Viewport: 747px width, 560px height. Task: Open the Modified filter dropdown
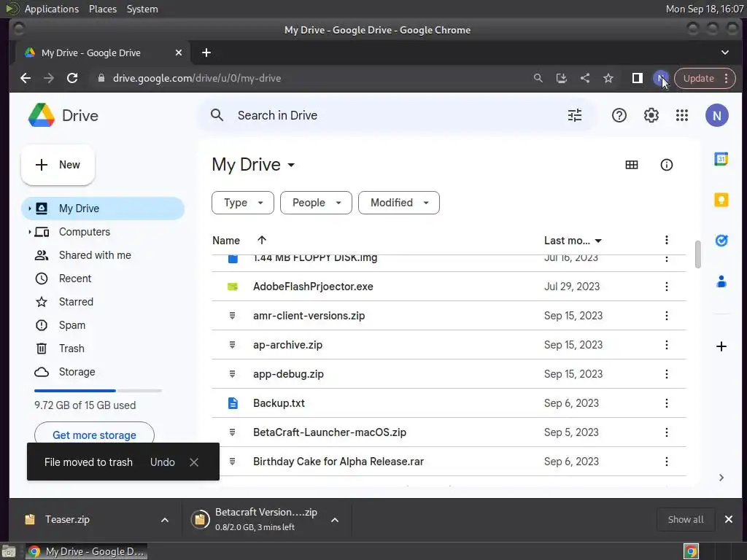[398, 203]
